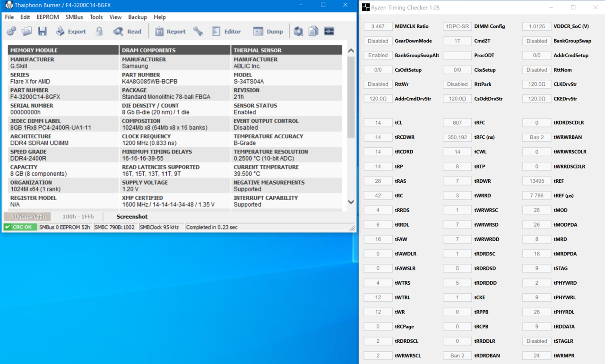This screenshot has width=605, height=364.
Task: Select the Screenshot tab
Action: (x=132, y=217)
